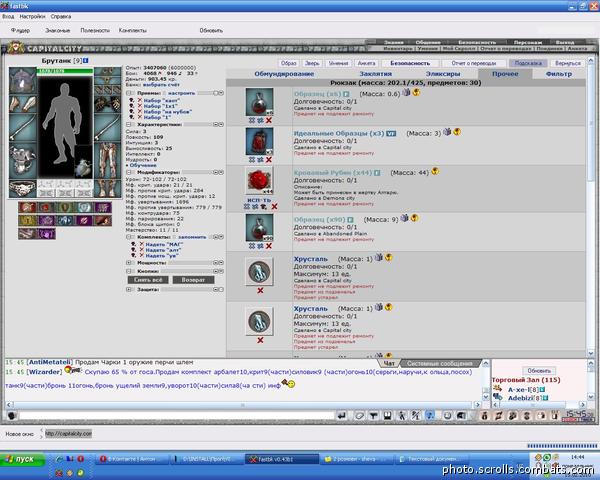Click the Образец (x6) item thumbnail

pyautogui.click(x=259, y=102)
